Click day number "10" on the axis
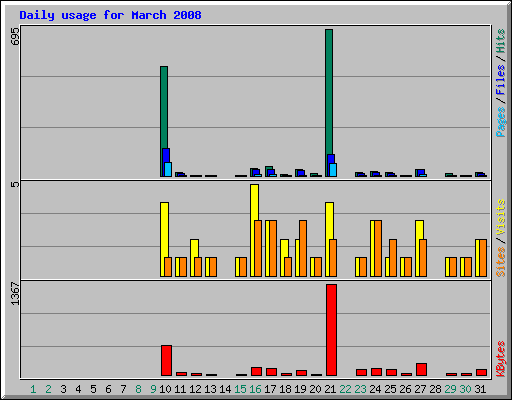The height and width of the screenshot is (400, 512). tap(165, 389)
